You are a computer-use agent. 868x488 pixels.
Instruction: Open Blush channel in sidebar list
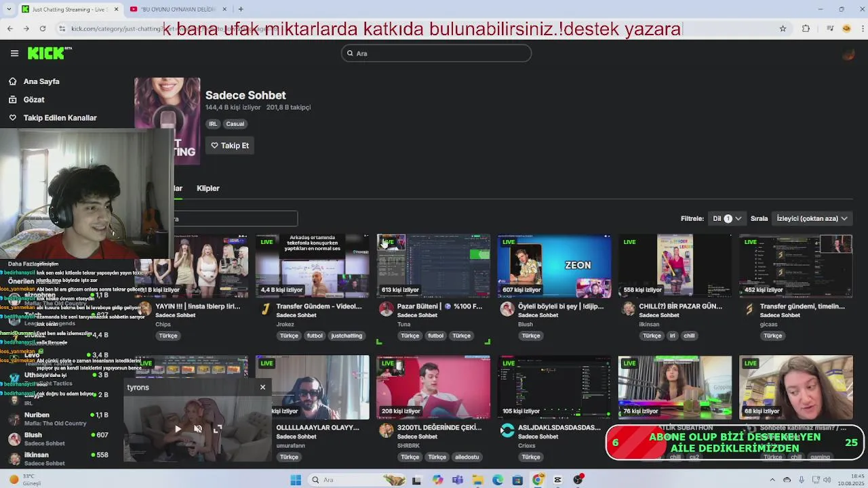tap(33, 435)
